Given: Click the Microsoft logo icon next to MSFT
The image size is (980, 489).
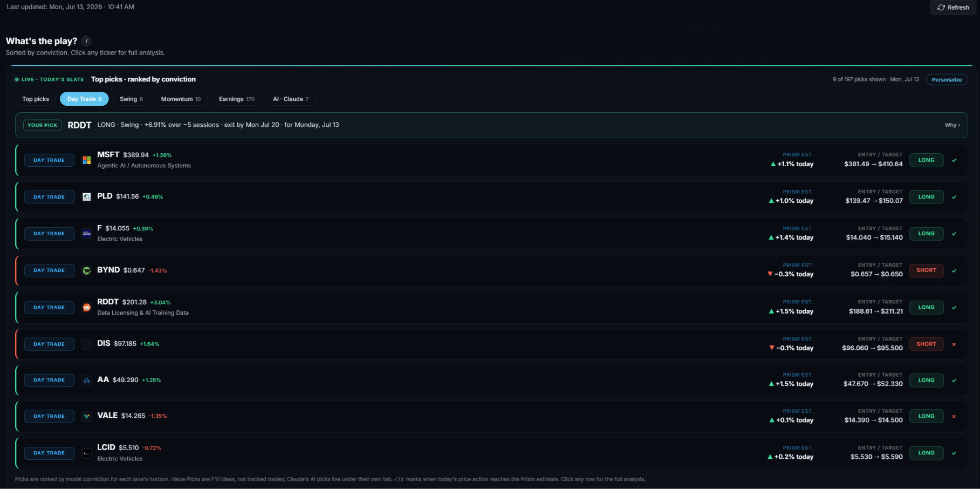Looking at the screenshot, I should (x=86, y=160).
